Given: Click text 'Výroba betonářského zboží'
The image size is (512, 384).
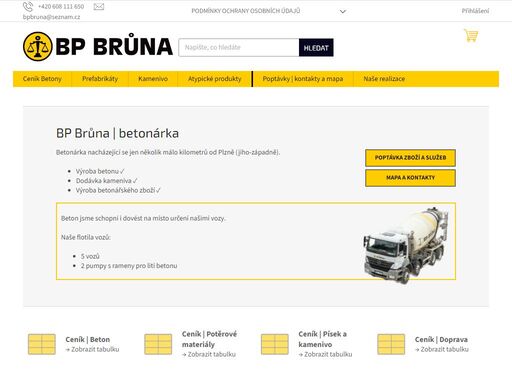Looking at the screenshot, I should coord(115,190).
